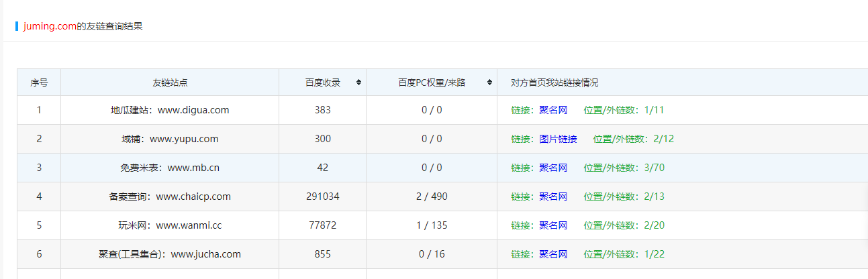Click the 291034 百度收录 value
Viewport: 868px width, 279px height.
click(x=322, y=197)
